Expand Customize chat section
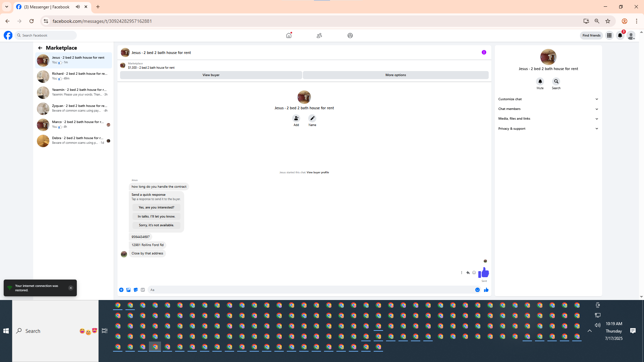 (548, 99)
